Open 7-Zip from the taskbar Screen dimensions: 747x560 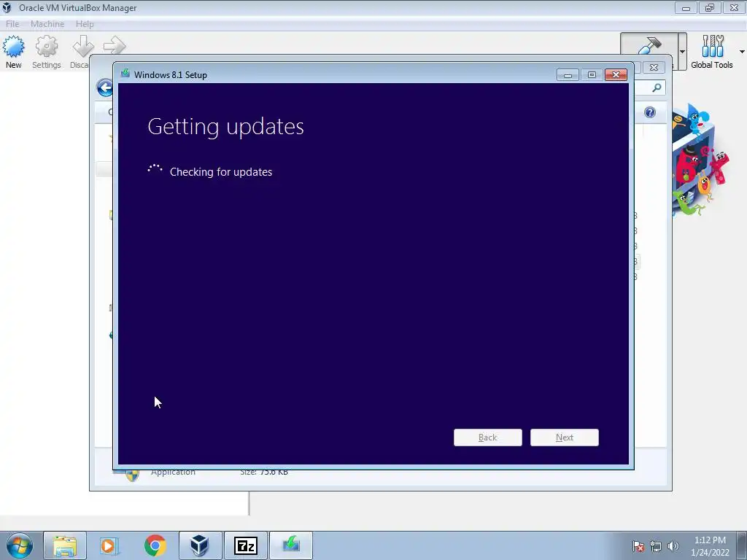246,545
